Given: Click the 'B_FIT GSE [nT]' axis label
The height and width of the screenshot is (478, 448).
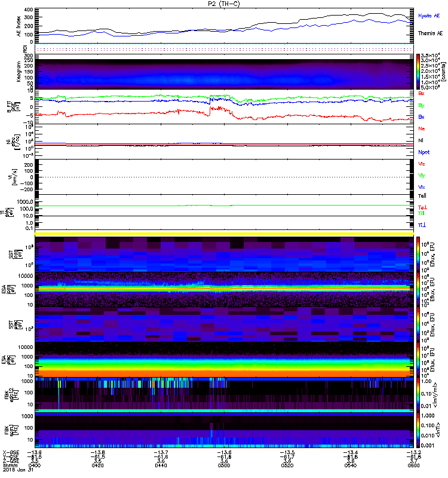Looking at the screenshot, I should [14, 107].
